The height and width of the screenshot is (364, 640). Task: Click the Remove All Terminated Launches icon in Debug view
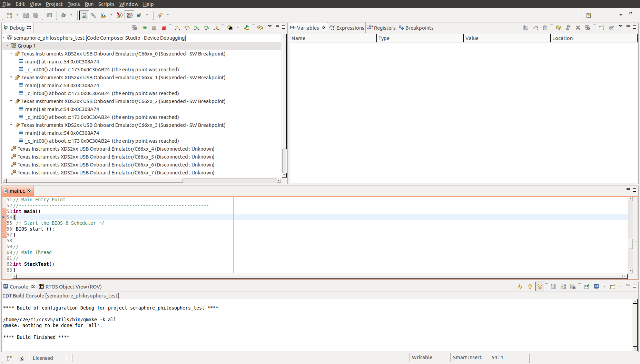point(135,28)
